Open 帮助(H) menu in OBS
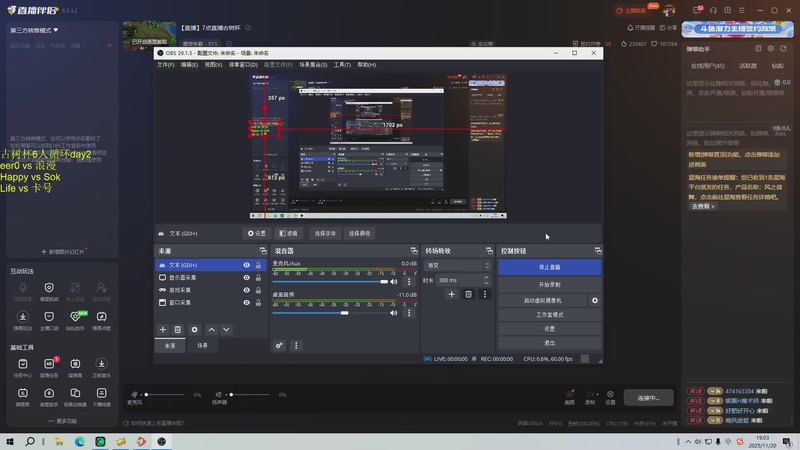Viewport: 800px width, 450px height. pos(366,65)
